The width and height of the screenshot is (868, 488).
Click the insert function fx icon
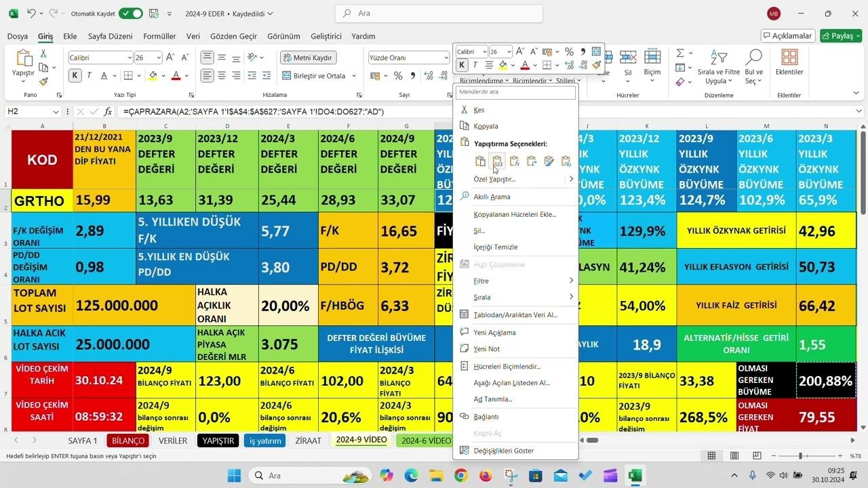coord(108,112)
